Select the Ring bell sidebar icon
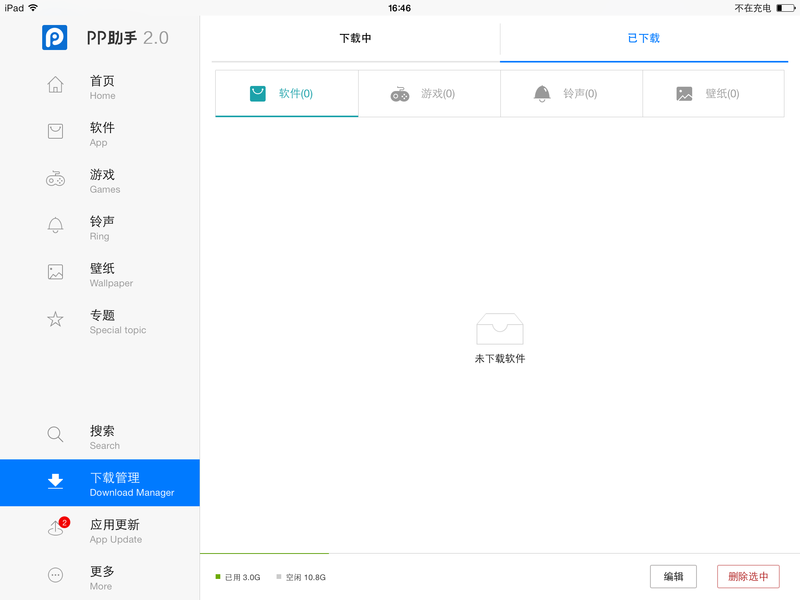 [55, 225]
